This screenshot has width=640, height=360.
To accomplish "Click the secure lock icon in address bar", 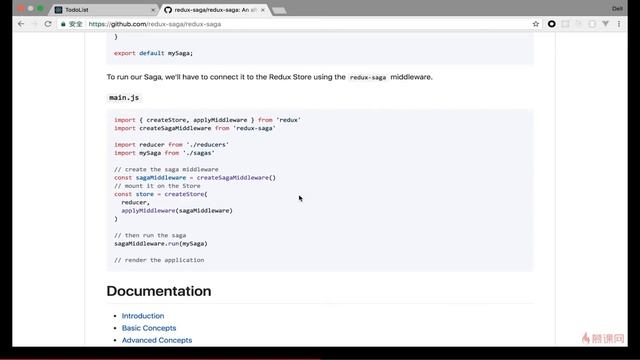I will click(x=63, y=24).
